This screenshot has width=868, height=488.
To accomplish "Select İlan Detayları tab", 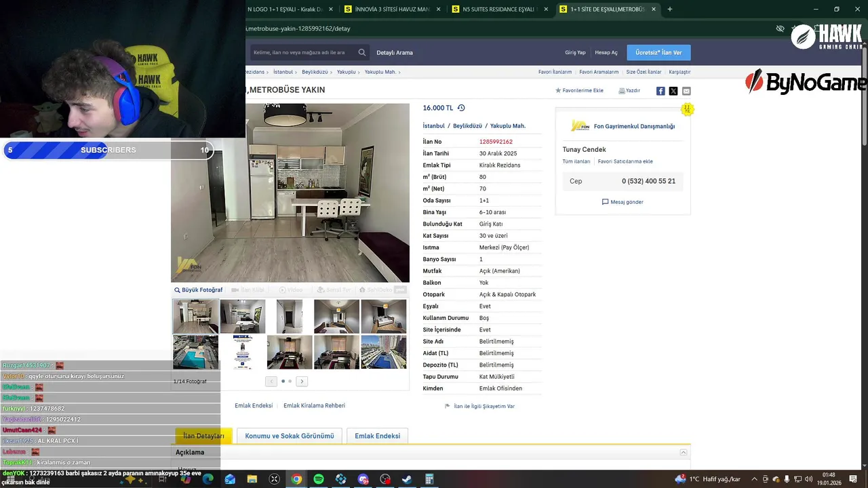I will click(203, 436).
